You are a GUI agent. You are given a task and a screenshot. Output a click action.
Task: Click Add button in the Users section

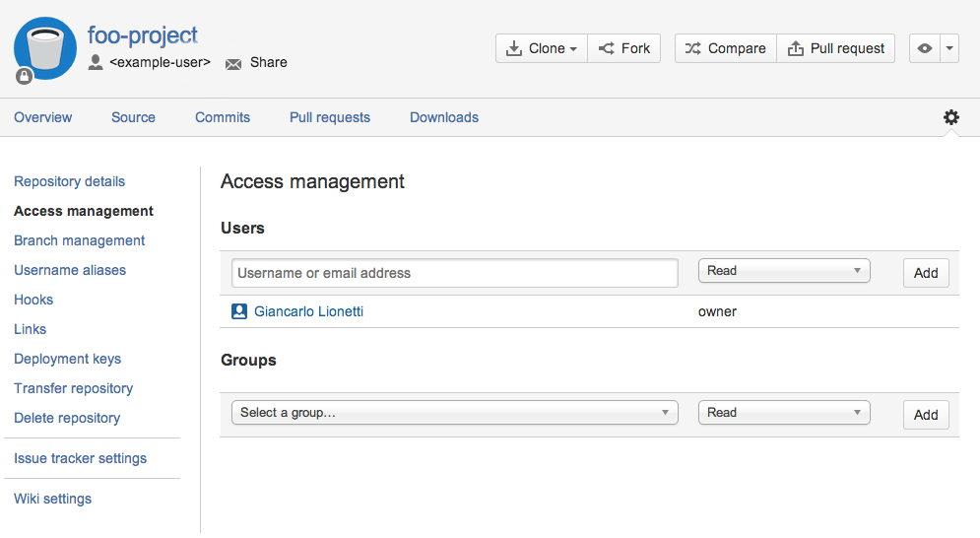tap(925, 273)
